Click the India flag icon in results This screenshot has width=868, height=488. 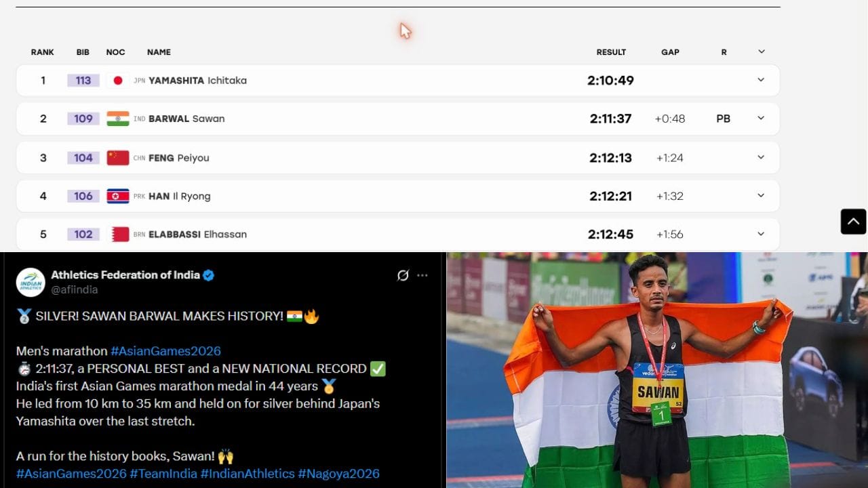[x=118, y=119]
